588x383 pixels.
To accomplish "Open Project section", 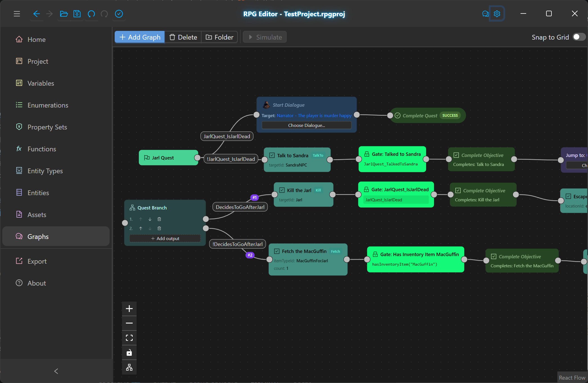I will pos(56,61).
